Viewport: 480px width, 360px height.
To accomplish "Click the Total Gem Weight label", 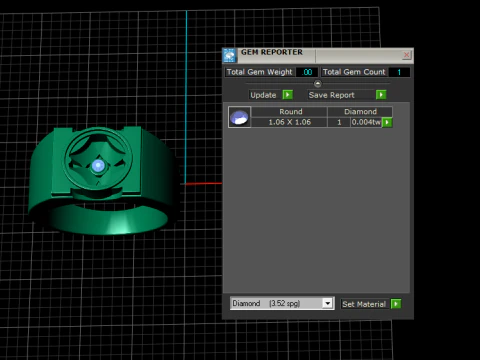I will pos(260,72).
